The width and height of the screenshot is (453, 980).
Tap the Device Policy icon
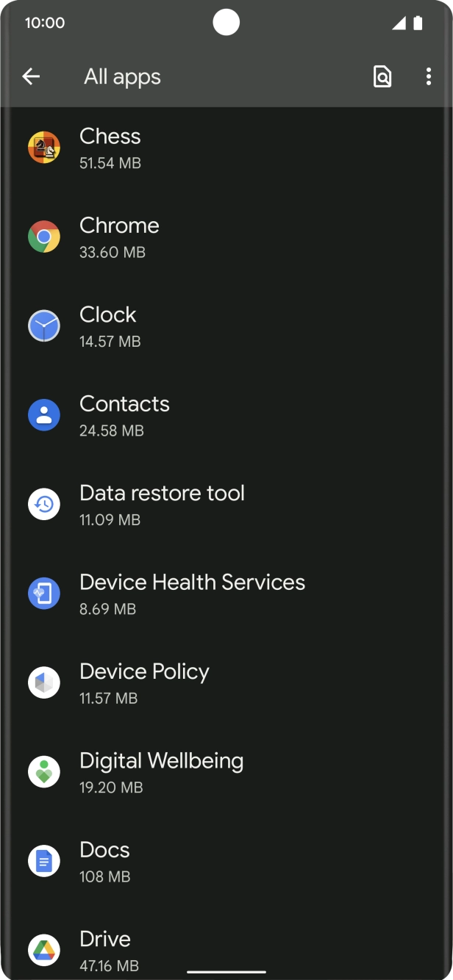pyautogui.click(x=44, y=682)
